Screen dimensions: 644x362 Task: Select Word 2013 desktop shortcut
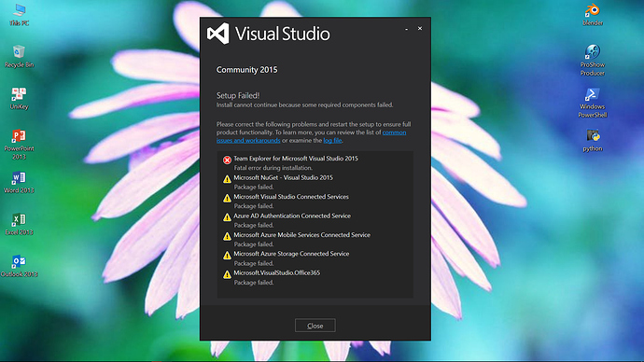coord(19,182)
